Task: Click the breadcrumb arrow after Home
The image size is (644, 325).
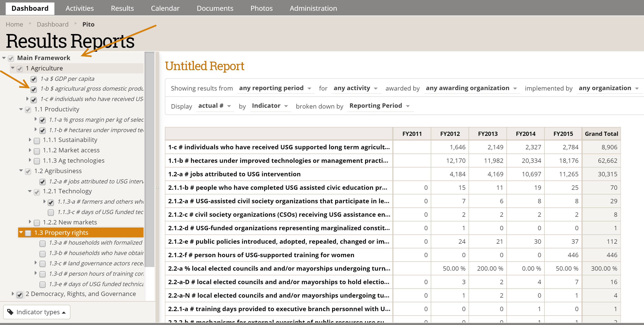Action: pyautogui.click(x=30, y=23)
